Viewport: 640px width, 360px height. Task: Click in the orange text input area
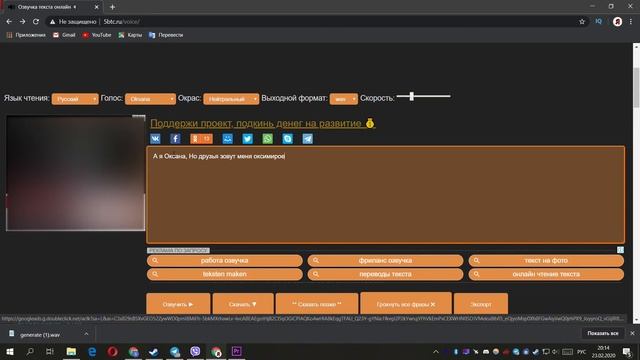[x=386, y=195]
